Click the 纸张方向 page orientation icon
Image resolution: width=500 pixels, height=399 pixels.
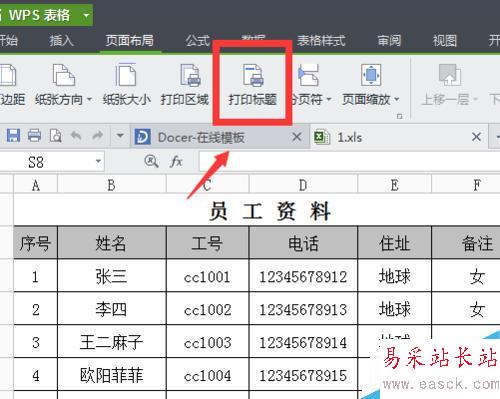63,75
